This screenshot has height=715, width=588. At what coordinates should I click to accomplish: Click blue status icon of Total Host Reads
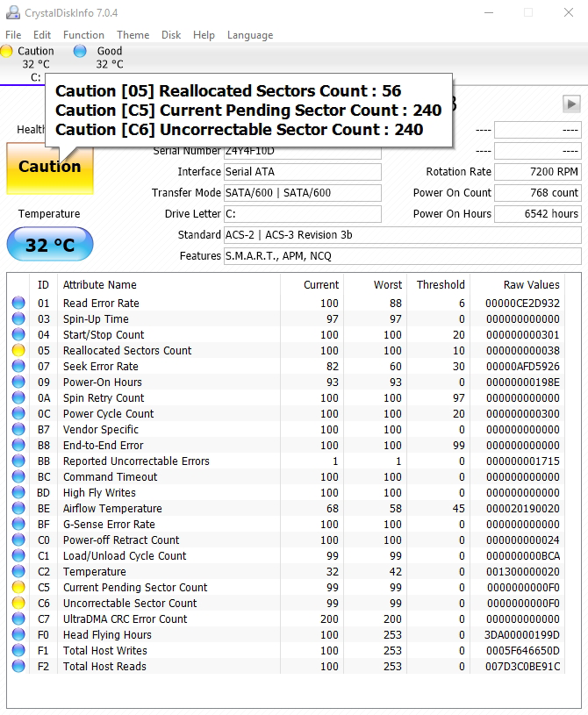pos(18,666)
